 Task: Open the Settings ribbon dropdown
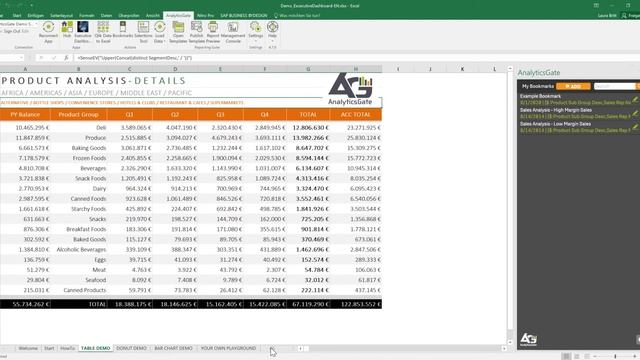tap(256, 31)
